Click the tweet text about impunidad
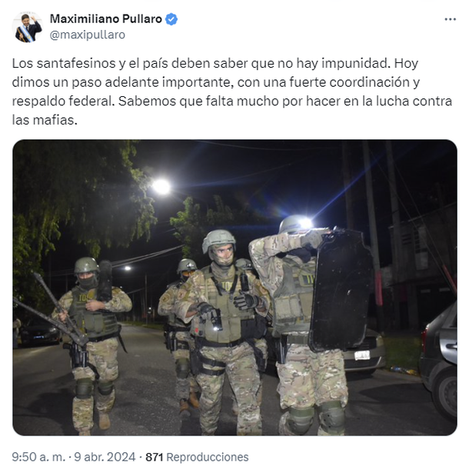The height and width of the screenshot is (476, 469). point(232,92)
